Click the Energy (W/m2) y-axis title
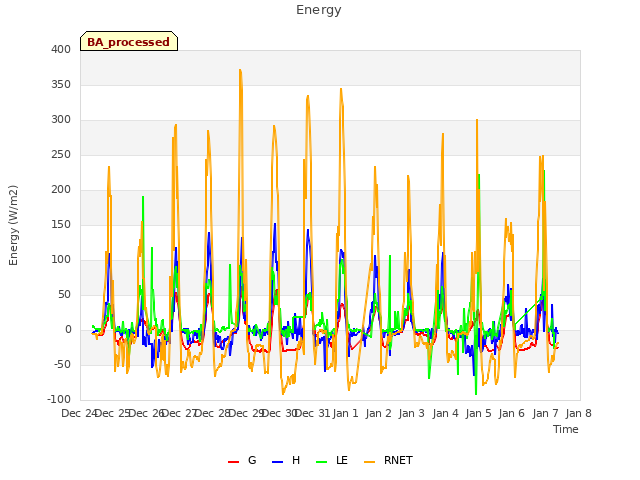This screenshot has width=640, height=480. pyautogui.click(x=13, y=225)
